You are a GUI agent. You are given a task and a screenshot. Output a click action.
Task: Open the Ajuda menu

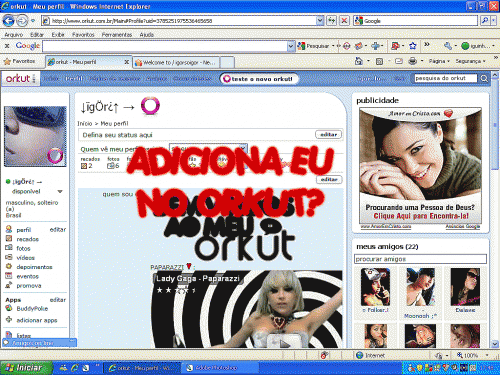[x=147, y=35]
